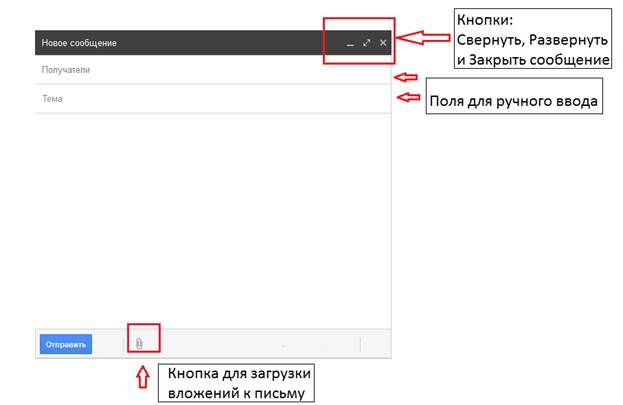Click the paperclip attach files icon
This screenshot has width=623, height=405.
pyautogui.click(x=140, y=344)
